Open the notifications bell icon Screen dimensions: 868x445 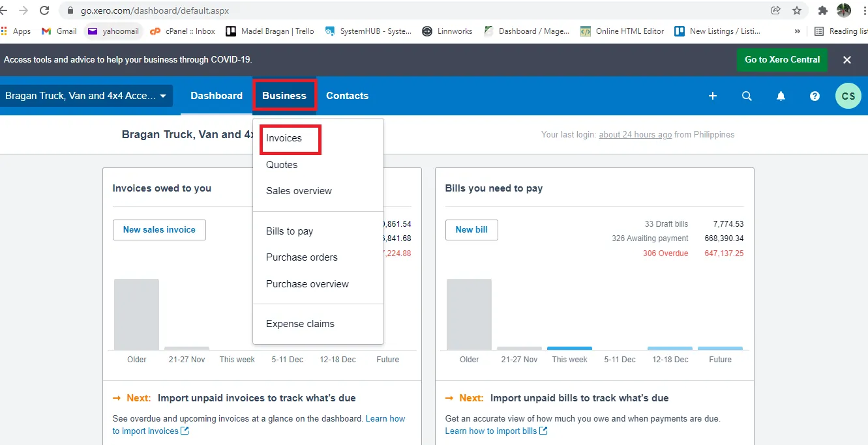click(781, 96)
